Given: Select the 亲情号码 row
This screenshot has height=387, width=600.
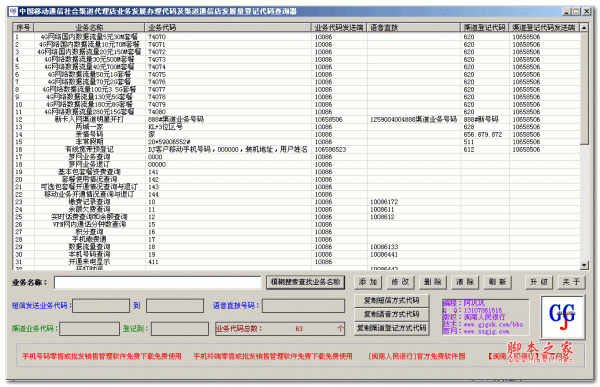Looking at the screenshot, I should pyautogui.click(x=297, y=135).
